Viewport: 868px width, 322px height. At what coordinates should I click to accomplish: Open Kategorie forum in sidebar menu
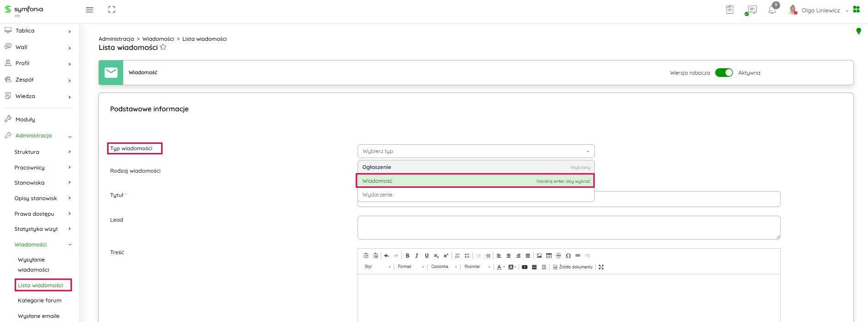pyautogui.click(x=39, y=300)
